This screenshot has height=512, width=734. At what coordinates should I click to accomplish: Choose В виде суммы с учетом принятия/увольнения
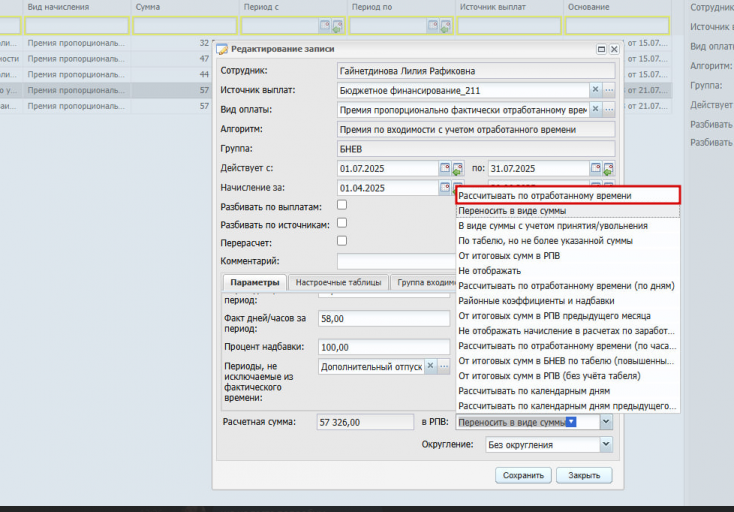pyautogui.click(x=568, y=226)
